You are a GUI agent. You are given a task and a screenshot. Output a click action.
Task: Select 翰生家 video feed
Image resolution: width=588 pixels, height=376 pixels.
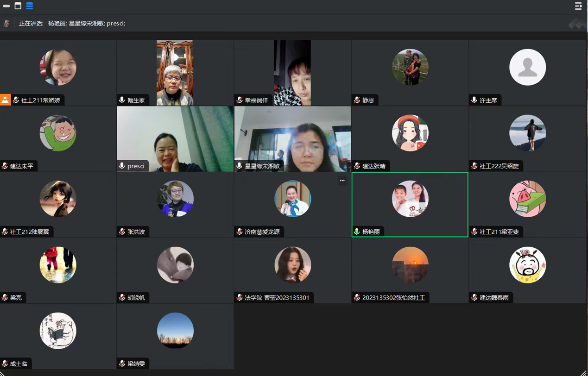click(175, 73)
